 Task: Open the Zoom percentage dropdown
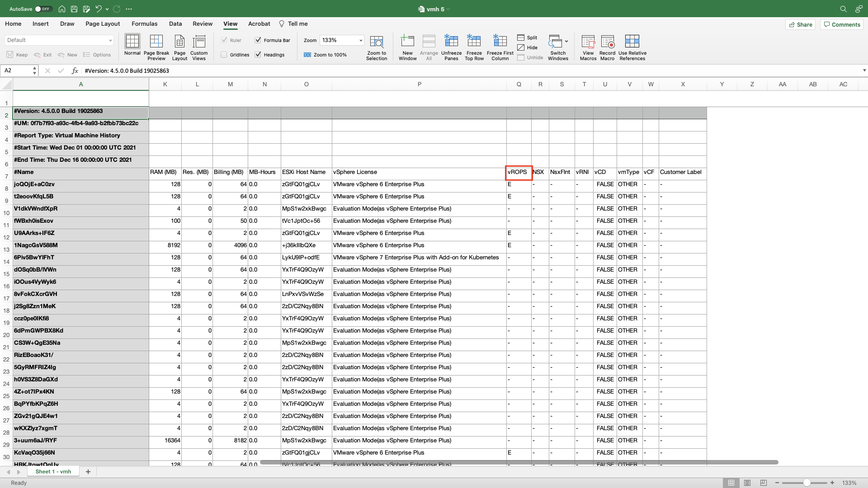point(361,40)
